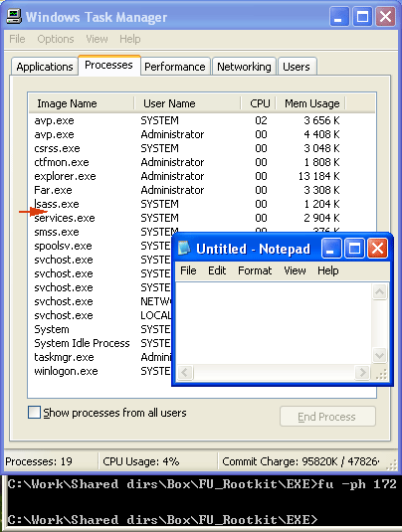Image resolution: width=402 pixels, height=532 pixels.
Task: Open Task Manager Help menu
Action: (x=130, y=39)
